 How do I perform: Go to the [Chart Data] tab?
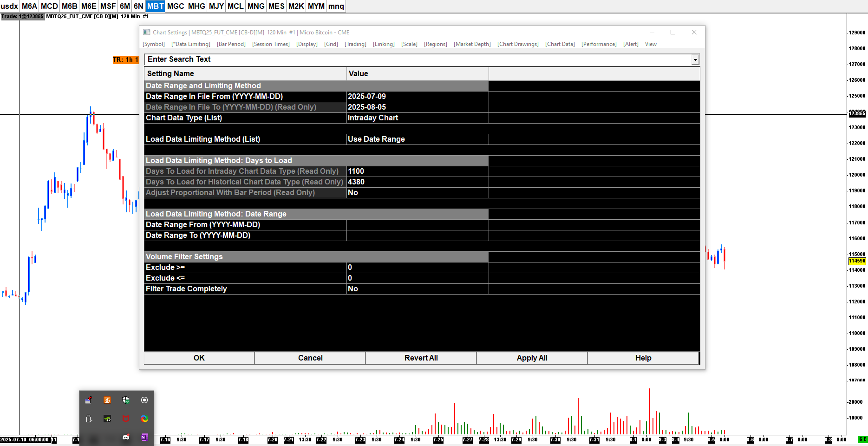pos(560,44)
